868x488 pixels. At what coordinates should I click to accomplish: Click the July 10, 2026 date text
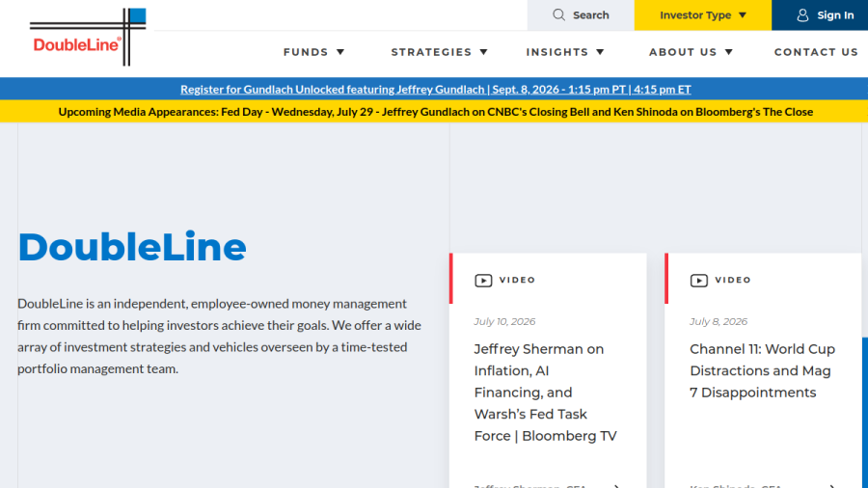click(x=504, y=321)
